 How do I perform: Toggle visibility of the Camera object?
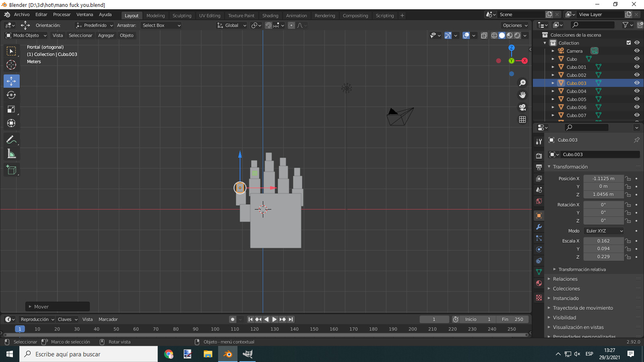[637, 51]
